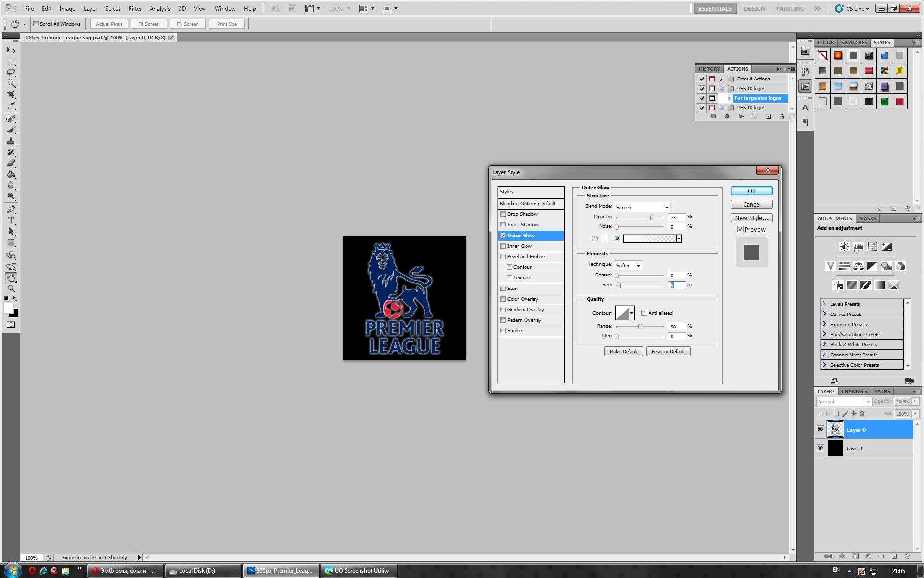Image resolution: width=924 pixels, height=578 pixels.
Task: Select the Magic Wand tool
Action: coord(11,83)
